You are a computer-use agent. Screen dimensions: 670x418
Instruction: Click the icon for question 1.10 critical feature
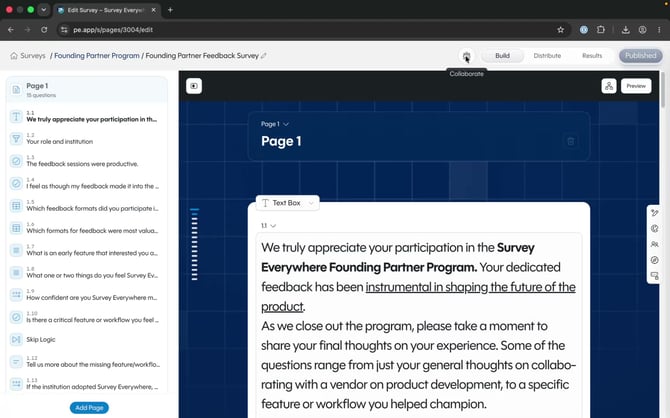tap(16, 317)
